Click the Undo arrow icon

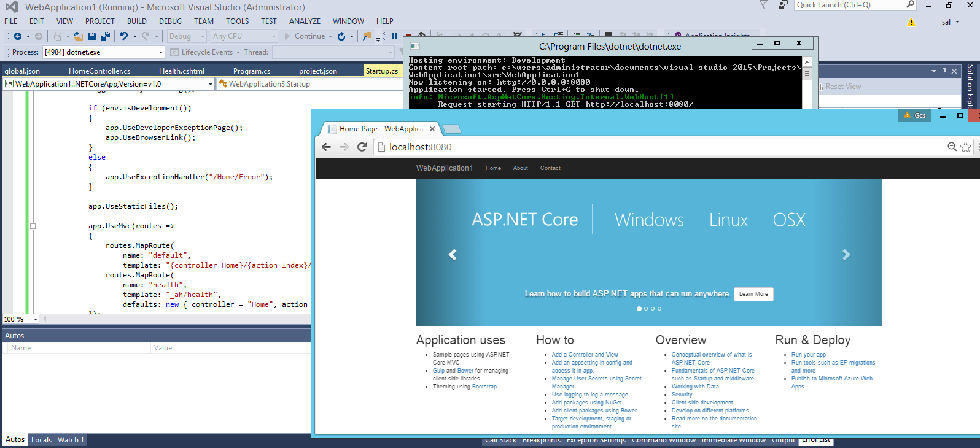pos(124,36)
